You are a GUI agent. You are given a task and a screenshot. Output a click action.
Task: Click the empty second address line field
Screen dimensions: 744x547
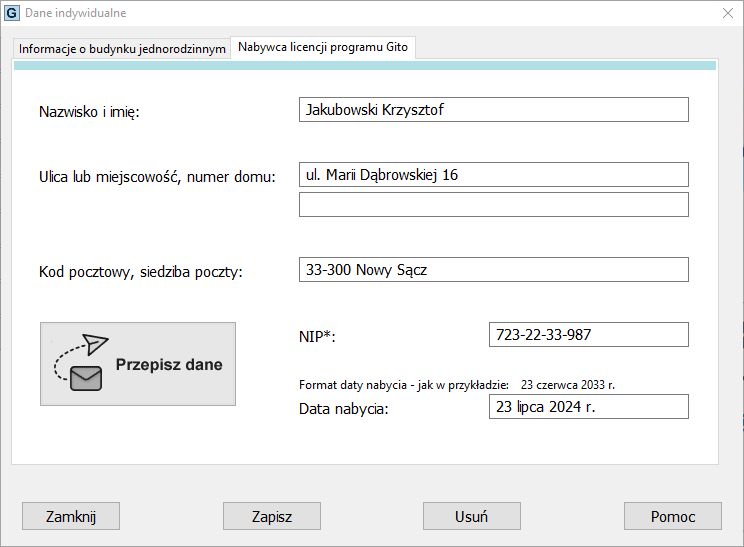click(493, 205)
